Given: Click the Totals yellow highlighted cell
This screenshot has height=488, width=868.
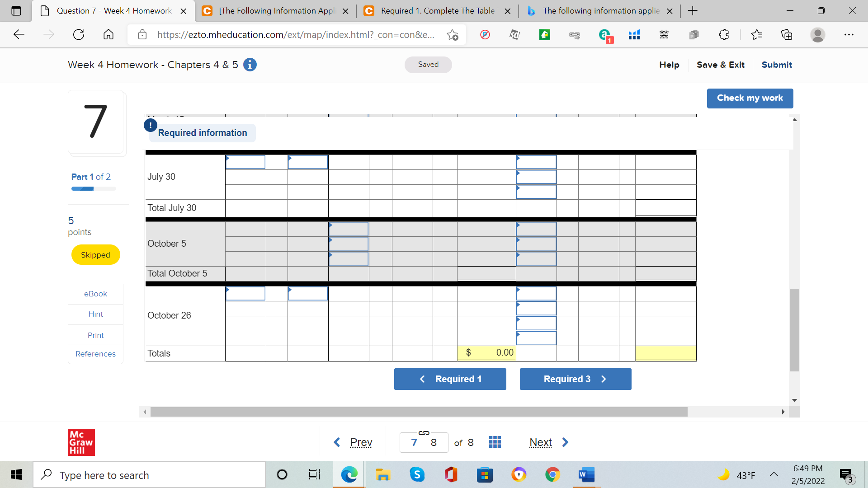Looking at the screenshot, I should point(665,353).
